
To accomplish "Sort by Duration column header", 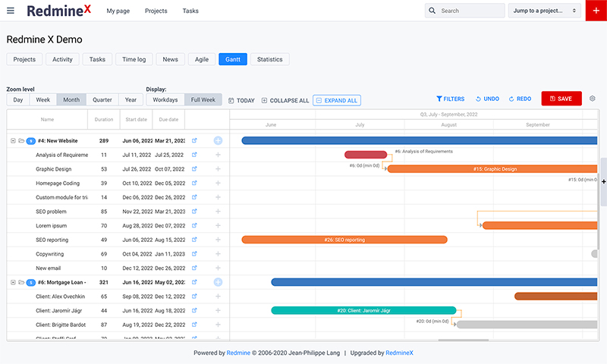I will 104,120.
